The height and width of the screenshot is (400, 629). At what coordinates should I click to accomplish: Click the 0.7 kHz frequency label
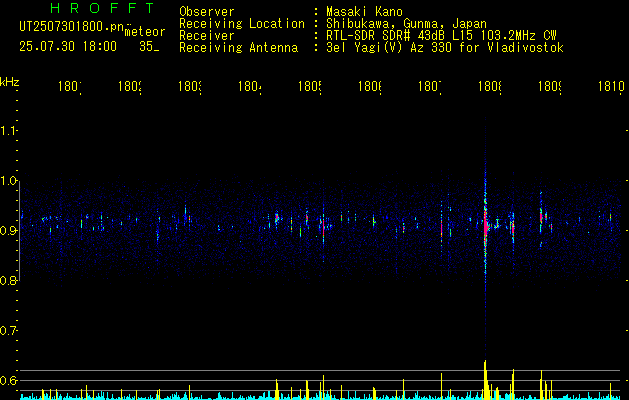(x=9, y=331)
